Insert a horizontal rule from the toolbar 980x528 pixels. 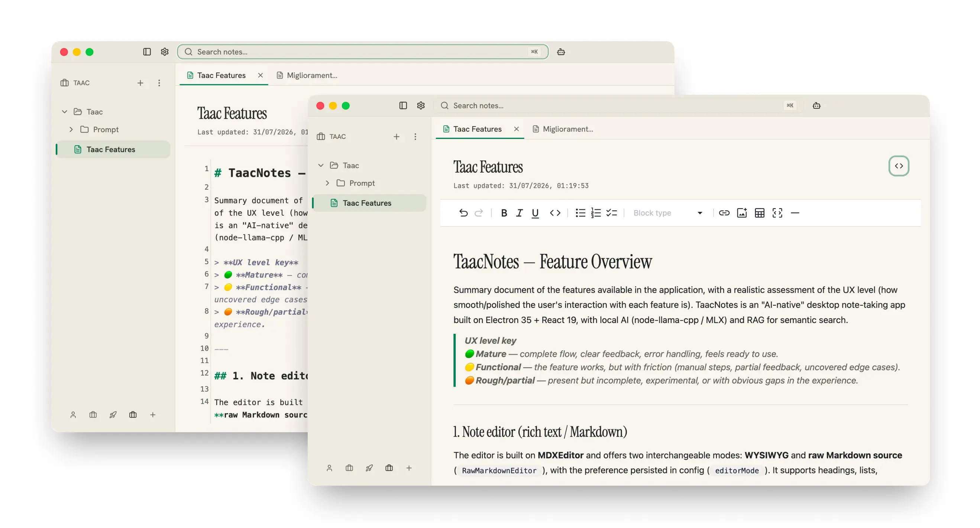(795, 213)
